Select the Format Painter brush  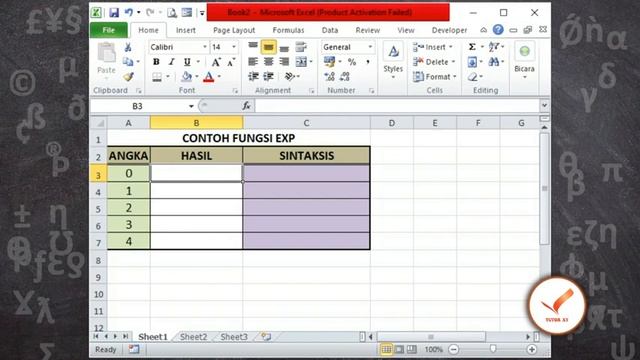pyautogui.click(x=129, y=77)
